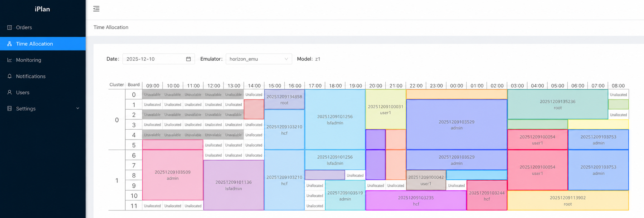The height and width of the screenshot is (218, 644).
Task: Click the Time Allocation sidebar icon
Action: pos(10,44)
